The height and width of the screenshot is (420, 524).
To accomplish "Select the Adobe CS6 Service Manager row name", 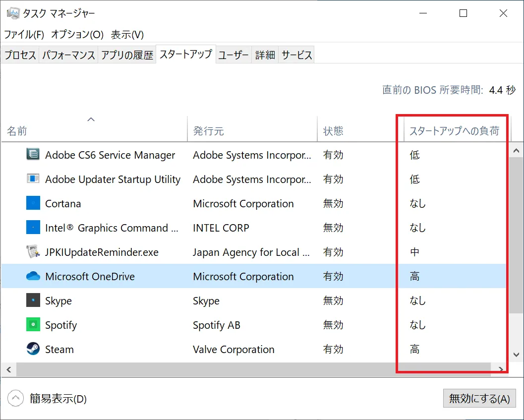I will tap(110, 155).
